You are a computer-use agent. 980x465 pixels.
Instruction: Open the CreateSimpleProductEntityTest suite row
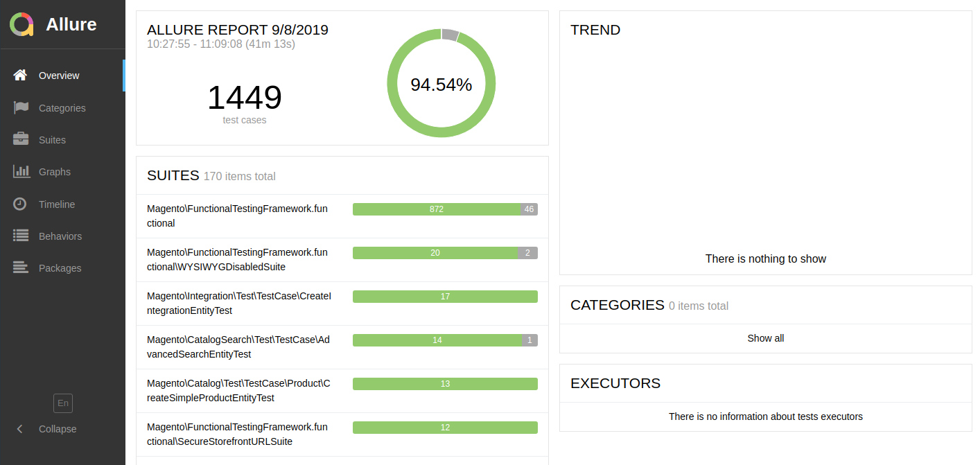(342, 391)
